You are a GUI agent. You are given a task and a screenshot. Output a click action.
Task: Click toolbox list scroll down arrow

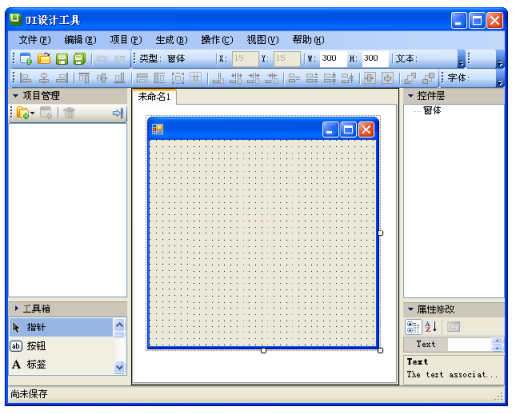point(119,367)
